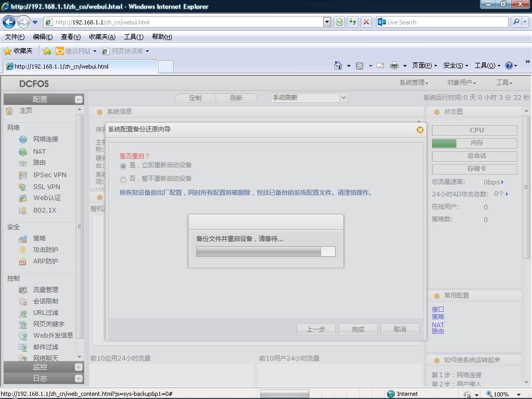Click the 网页关键字 icon
This screenshot has height=399, width=532.
[x=23, y=324]
